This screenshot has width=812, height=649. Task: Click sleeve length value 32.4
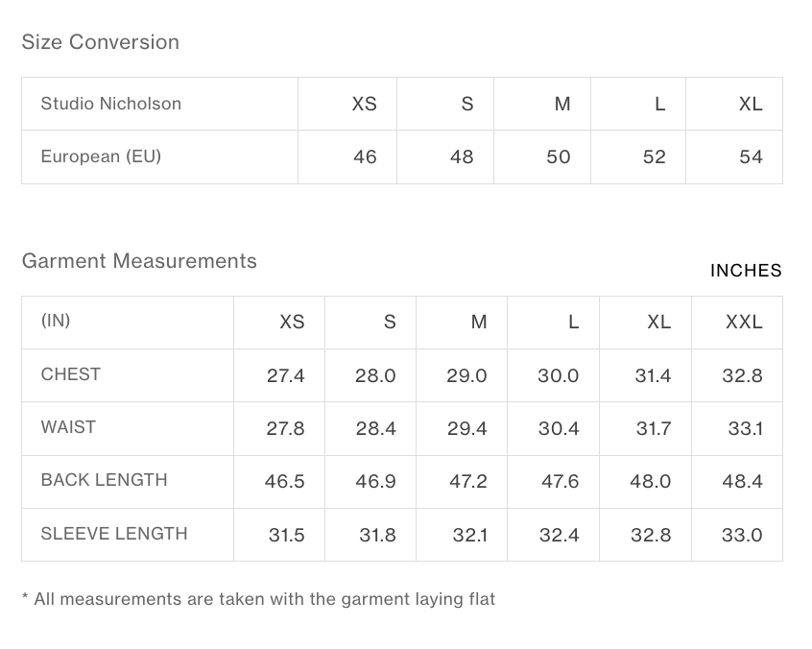[559, 535]
